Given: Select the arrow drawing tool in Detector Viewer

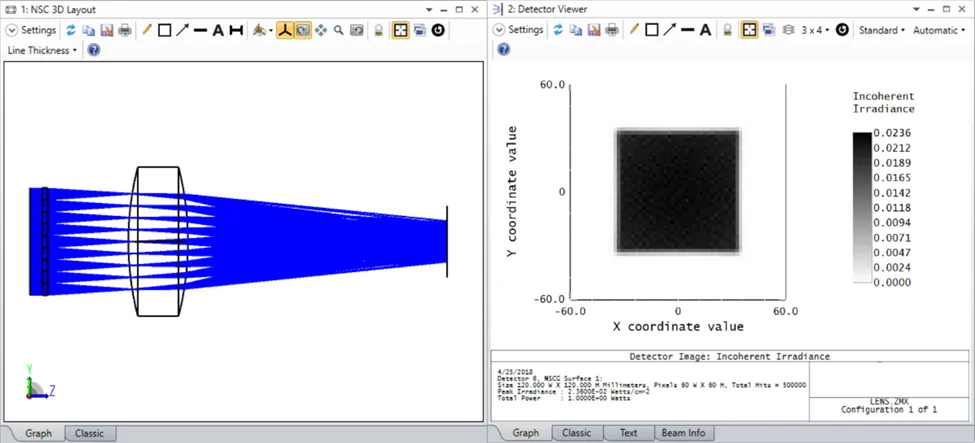Looking at the screenshot, I should (x=670, y=30).
